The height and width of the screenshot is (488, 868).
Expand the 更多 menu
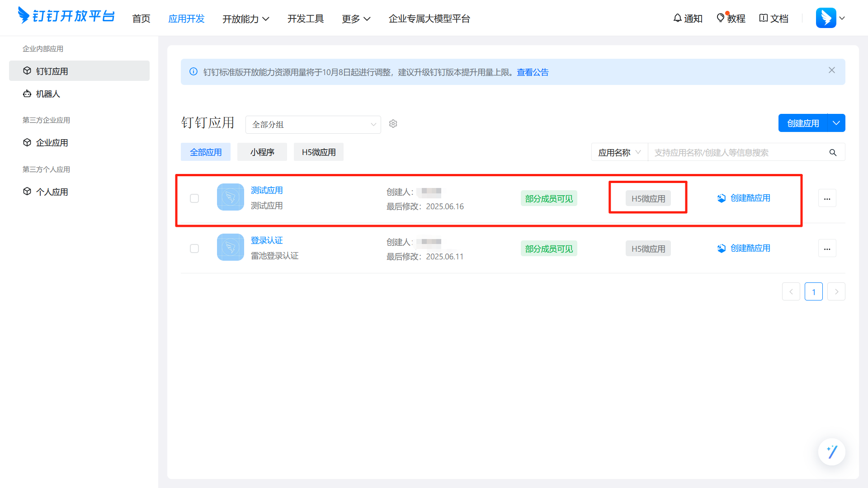point(356,19)
